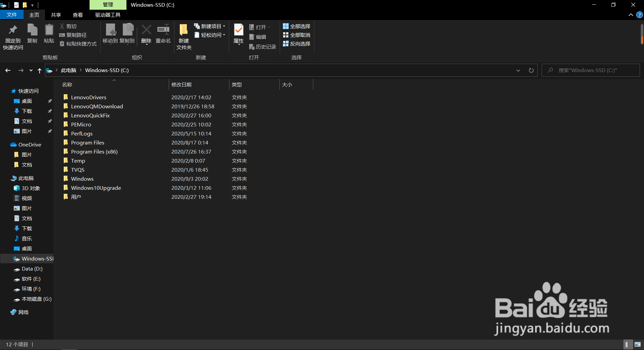This screenshot has width=644, height=350.
Task: Go back with the left arrow
Action: click(8, 70)
